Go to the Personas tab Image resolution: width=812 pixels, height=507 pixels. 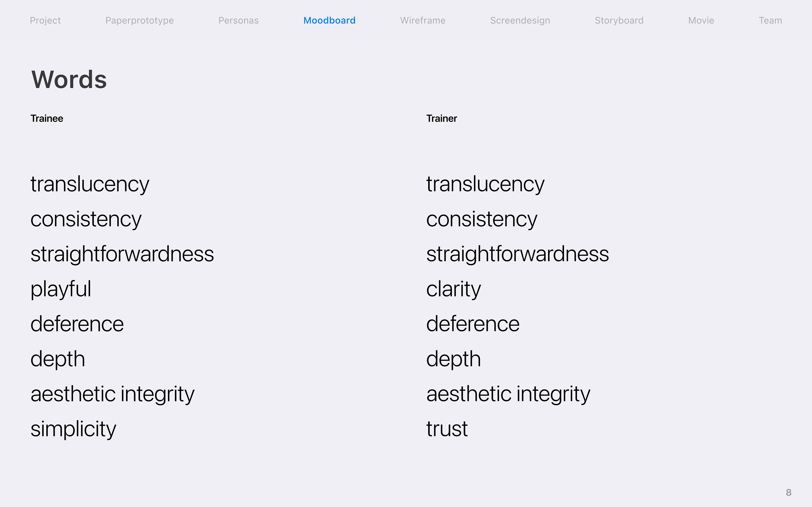(239, 21)
